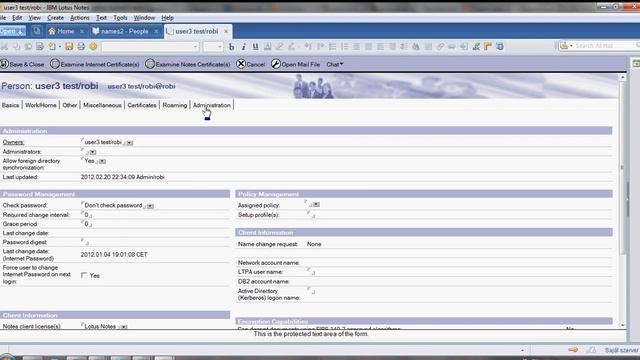The width and height of the screenshot is (640, 360).
Task: Toggle italic formatting
Action: point(244,47)
